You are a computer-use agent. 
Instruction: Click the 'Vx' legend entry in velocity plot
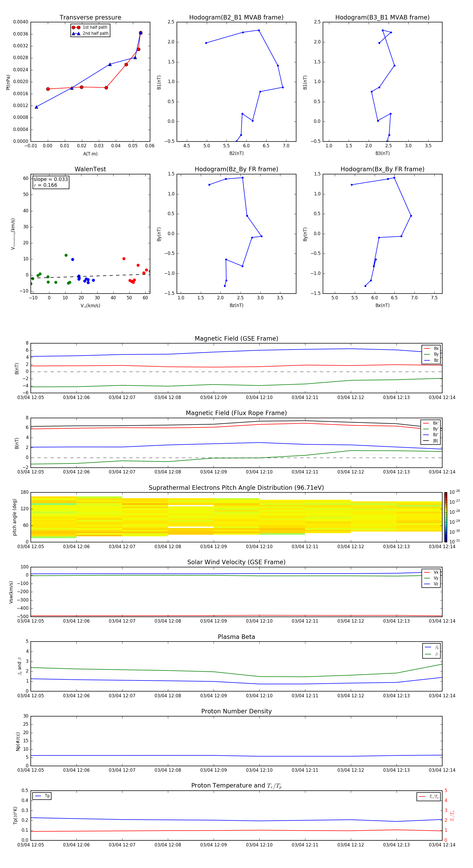431,572
